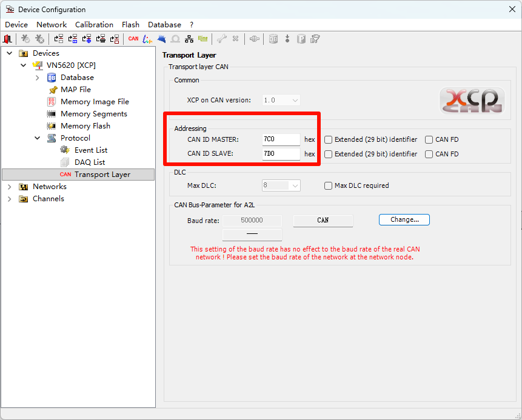Expand the Database tree node

[x=38, y=78]
